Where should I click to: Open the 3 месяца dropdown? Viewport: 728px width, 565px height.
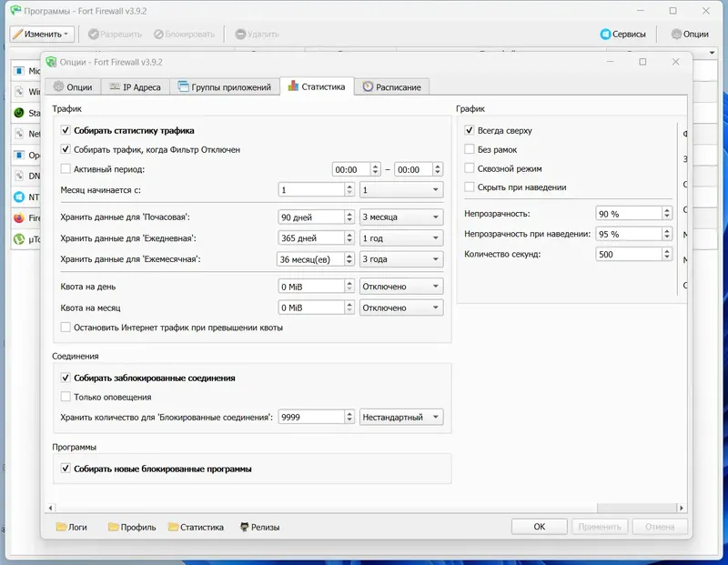coord(401,217)
